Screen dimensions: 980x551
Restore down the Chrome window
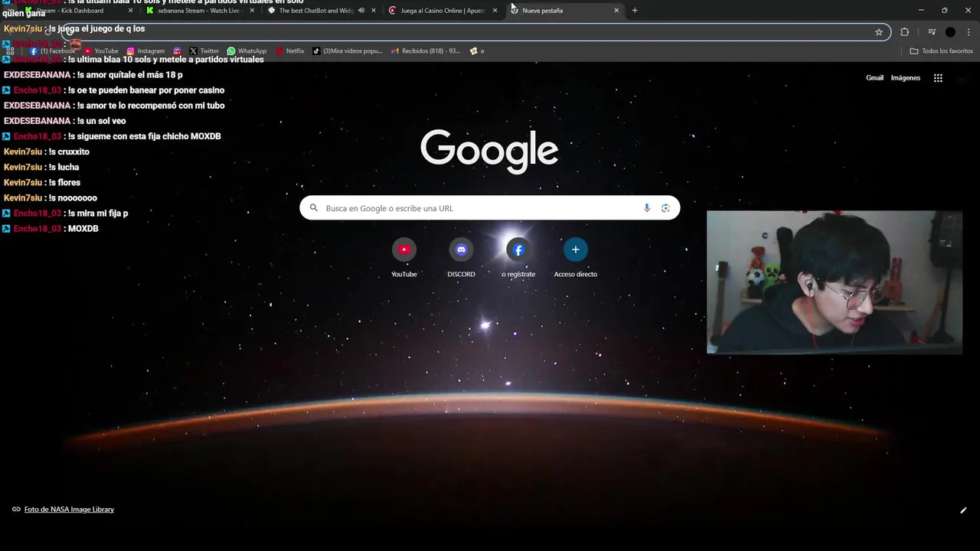pos(944,11)
